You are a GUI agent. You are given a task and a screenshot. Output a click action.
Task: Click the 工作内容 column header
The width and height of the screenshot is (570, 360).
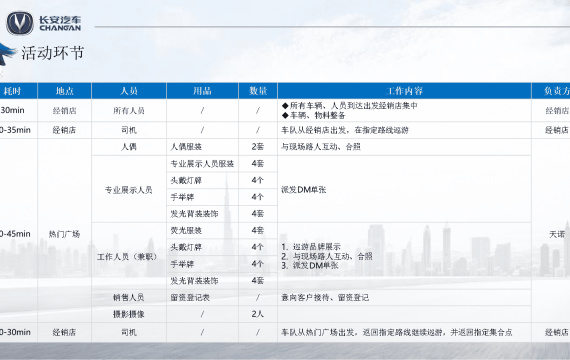(x=405, y=91)
